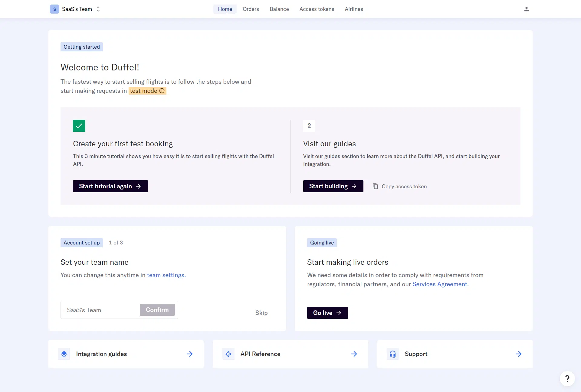Click Start tutorial again button
Image resolution: width=581 pixels, height=392 pixels.
coord(110,186)
